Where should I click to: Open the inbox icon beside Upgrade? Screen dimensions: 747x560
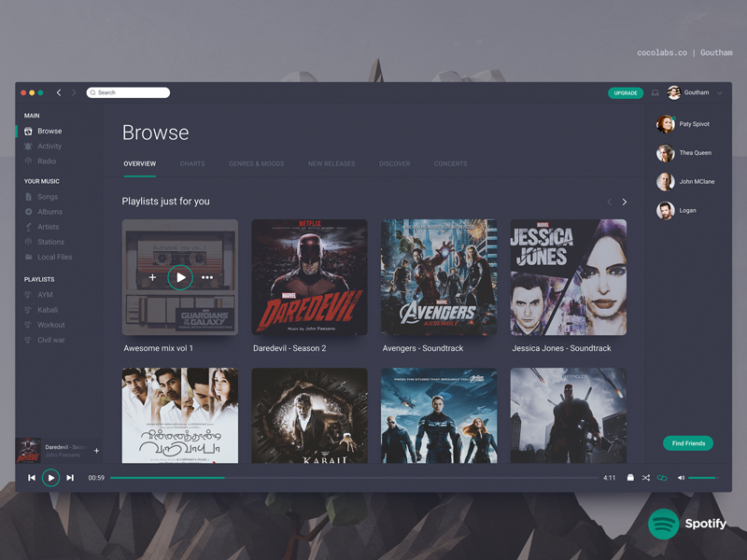(x=655, y=93)
